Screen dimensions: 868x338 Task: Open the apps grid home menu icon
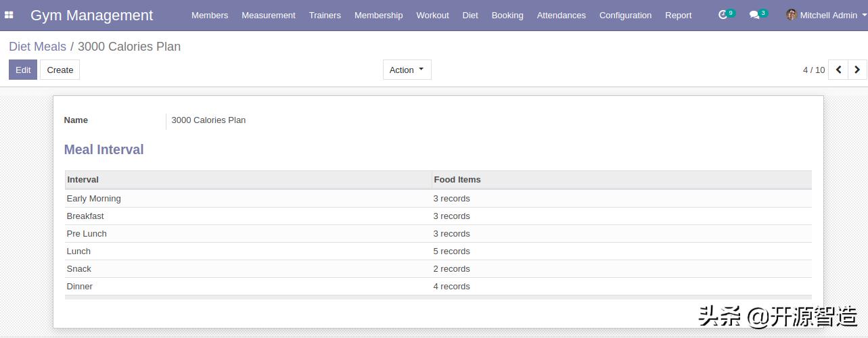click(9, 15)
